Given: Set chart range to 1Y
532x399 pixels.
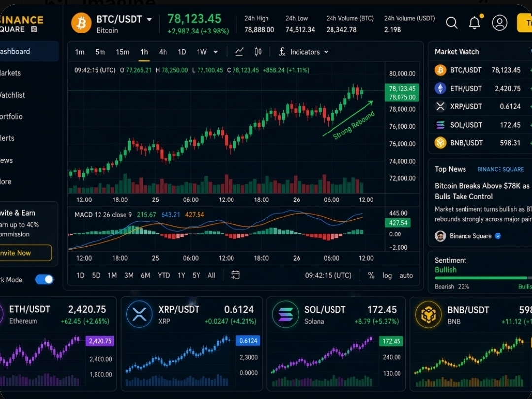Looking at the screenshot, I should coord(181,275).
